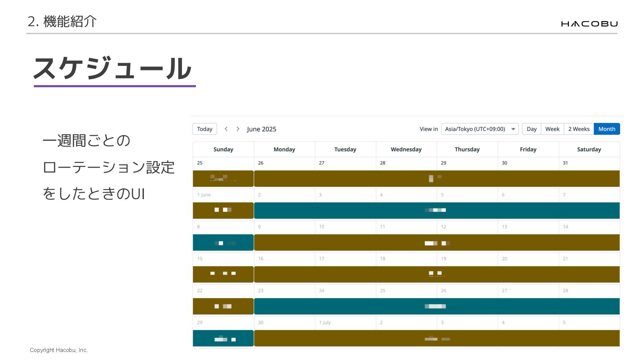Switch to Day view
Image resolution: width=644 pixels, height=362 pixels.
[x=531, y=129]
